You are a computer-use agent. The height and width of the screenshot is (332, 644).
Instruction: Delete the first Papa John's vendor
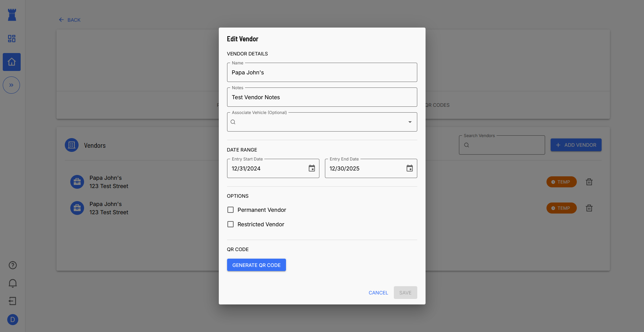[x=589, y=182]
